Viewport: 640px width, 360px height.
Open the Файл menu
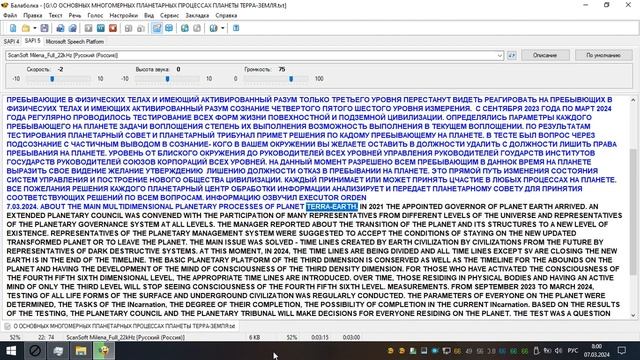10,16
